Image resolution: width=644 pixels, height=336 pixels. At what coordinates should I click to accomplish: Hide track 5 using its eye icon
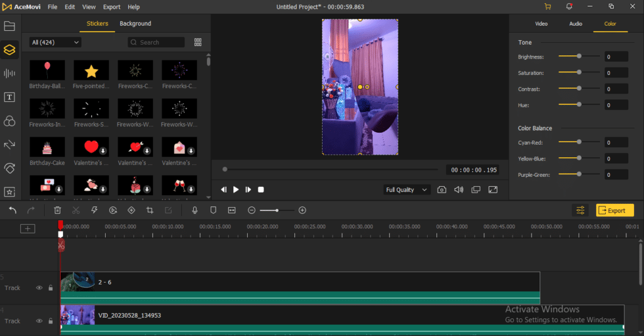click(39, 288)
